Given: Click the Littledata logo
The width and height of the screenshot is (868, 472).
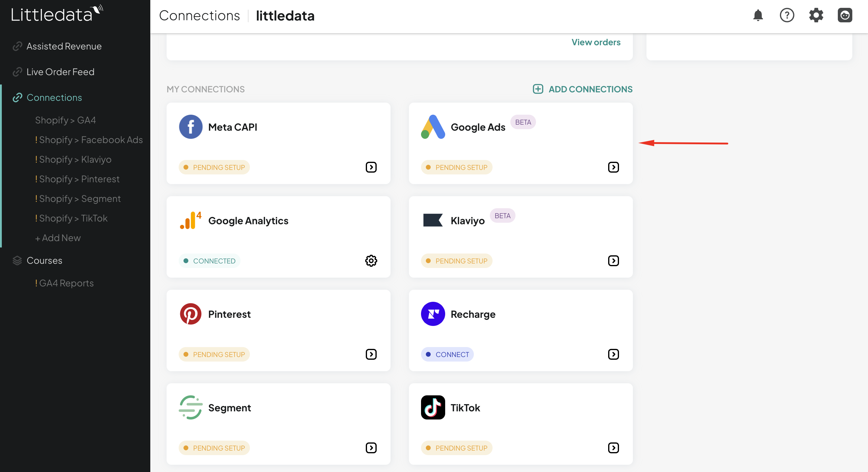Looking at the screenshot, I should click(x=57, y=14).
